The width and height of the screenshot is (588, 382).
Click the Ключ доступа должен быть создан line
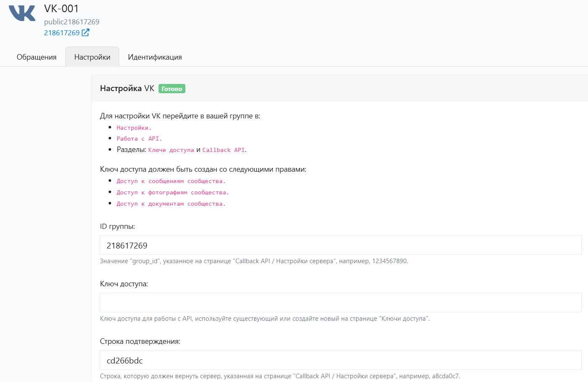[203, 169]
